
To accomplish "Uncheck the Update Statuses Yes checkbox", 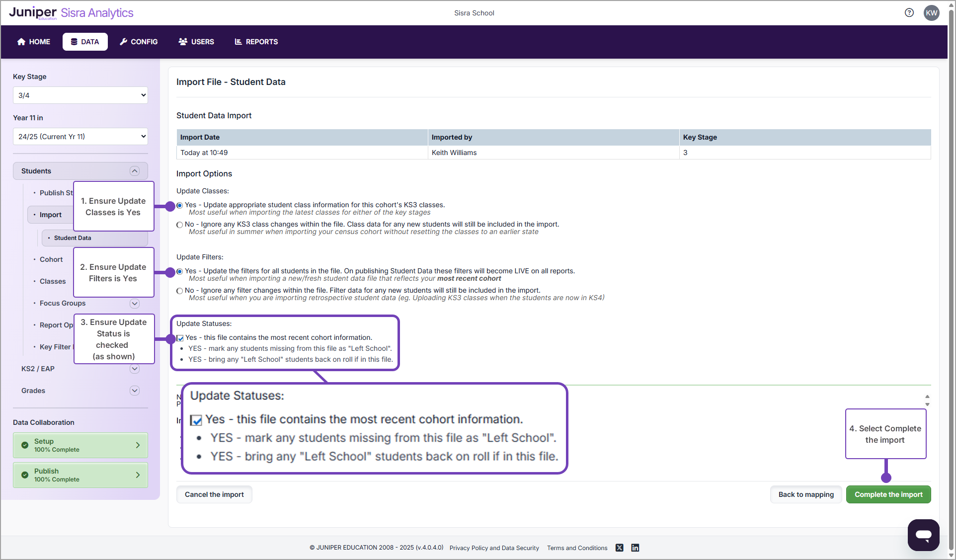I will point(179,338).
